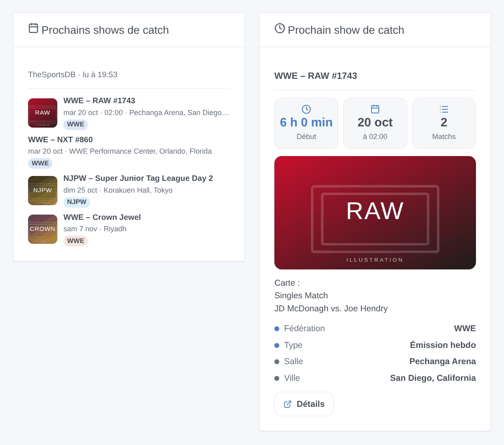Click the 'Prochain show de catch' panel title
This screenshot has height=445, width=504.
[x=346, y=30]
